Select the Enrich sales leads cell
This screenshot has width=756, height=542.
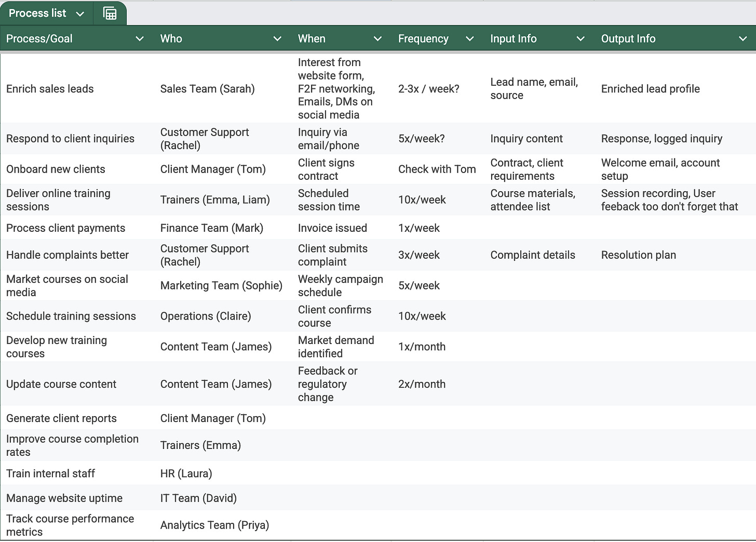pos(78,88)
